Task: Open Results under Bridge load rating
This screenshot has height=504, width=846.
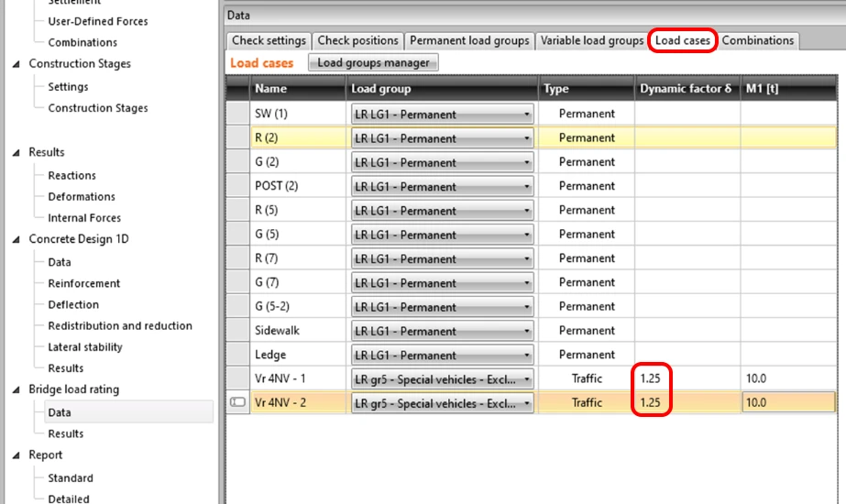Action: pyautogui.click(x=65, y=433)
